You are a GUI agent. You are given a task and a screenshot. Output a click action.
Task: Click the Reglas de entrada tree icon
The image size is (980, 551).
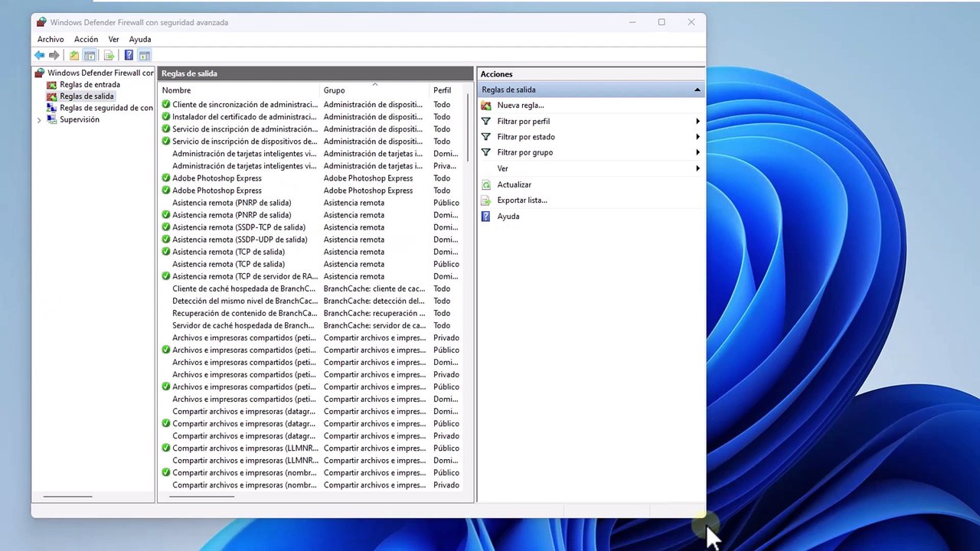tap(51, 84)
